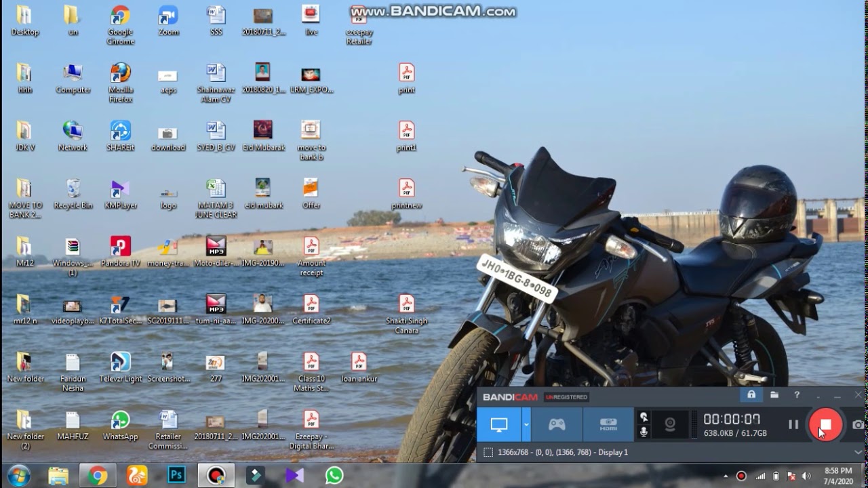
Task: Open Bandicam taskbar button
Action: tap(216, 476)
